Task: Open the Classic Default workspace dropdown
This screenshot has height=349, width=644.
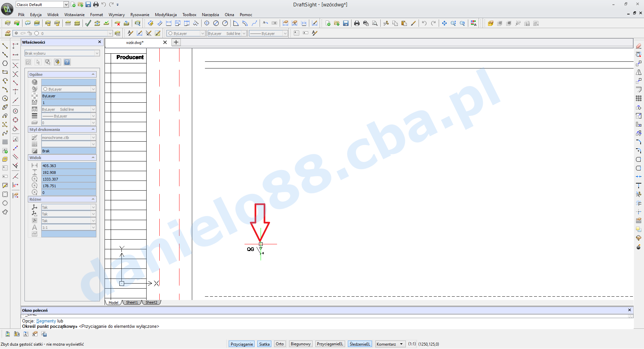Action: (66, 4)
